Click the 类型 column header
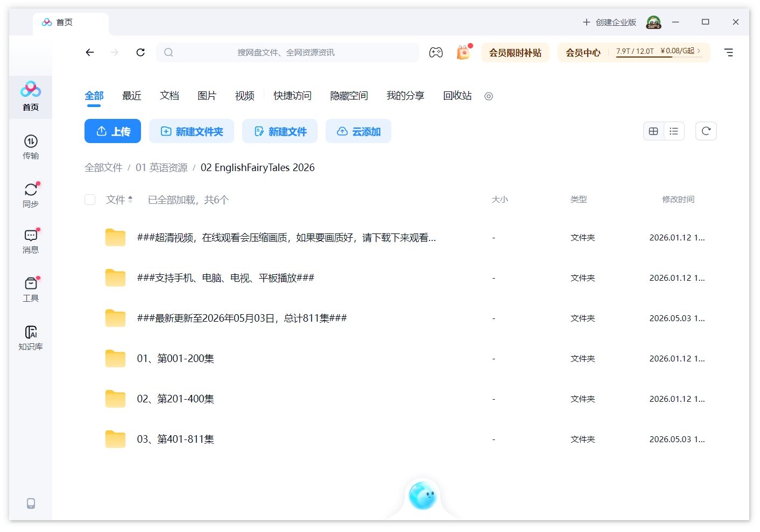Viewport: 760px width, 532px height. coord(579,200)
